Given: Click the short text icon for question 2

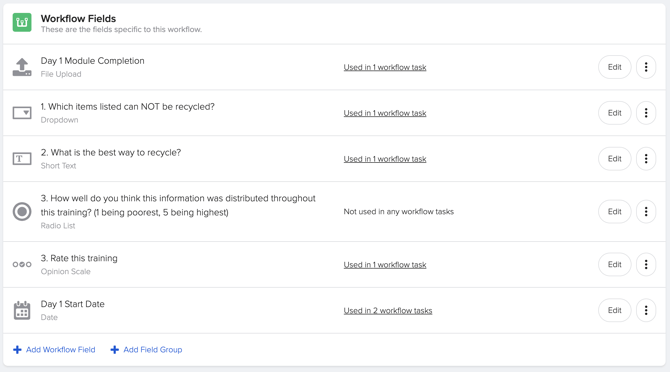Looking at the screenshot, I should point(22,159).
